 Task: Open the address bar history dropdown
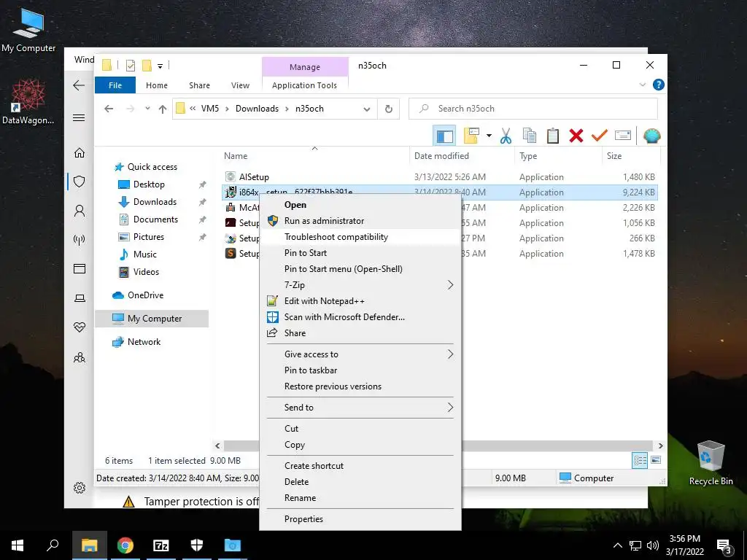click(x=366, y=109)
